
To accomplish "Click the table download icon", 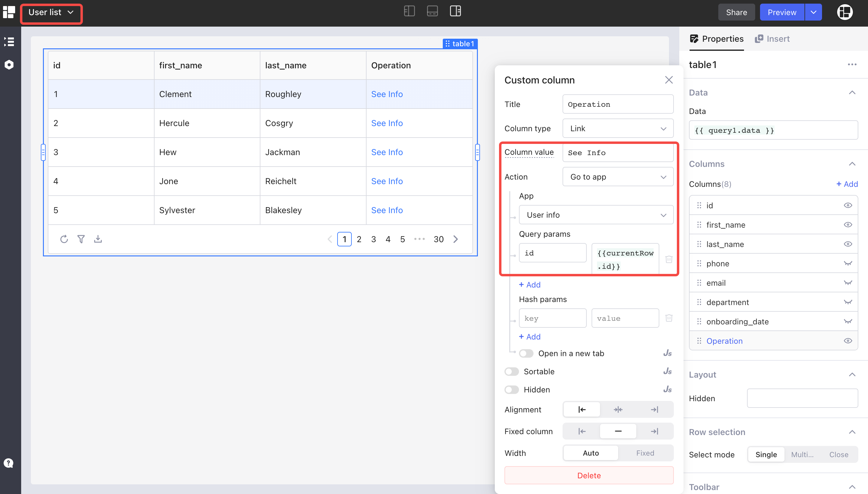I will pos(98,239).
